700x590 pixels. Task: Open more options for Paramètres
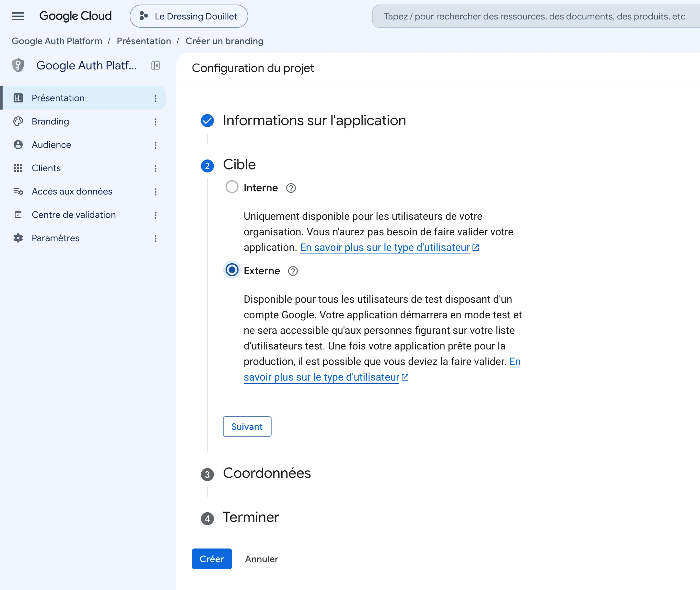click(156, 239)
